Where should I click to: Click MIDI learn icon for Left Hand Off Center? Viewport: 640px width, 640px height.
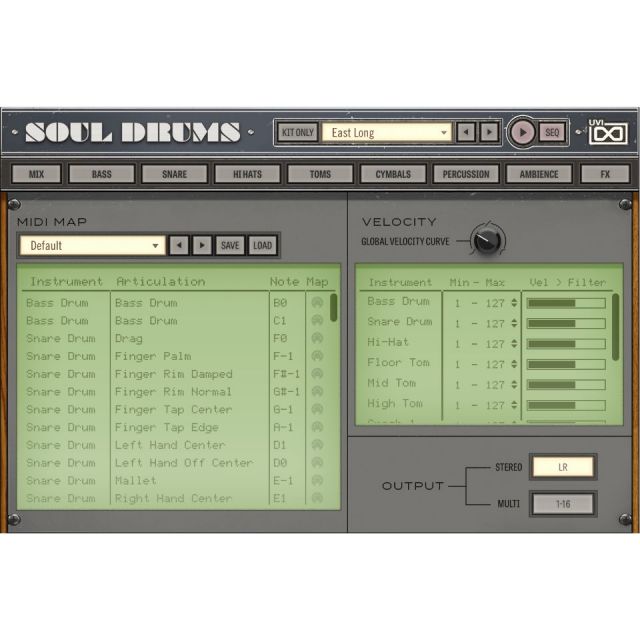click(317, 462)
